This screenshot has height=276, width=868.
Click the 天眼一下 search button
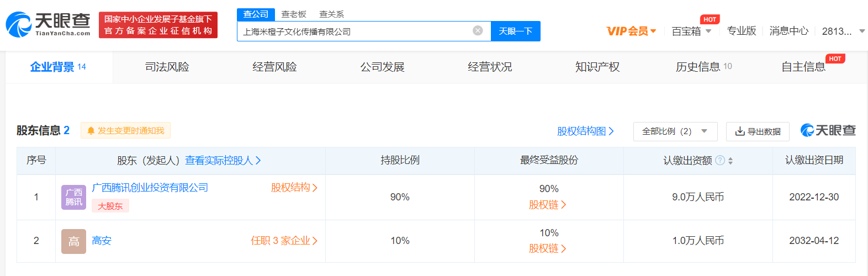coord(516,31)
